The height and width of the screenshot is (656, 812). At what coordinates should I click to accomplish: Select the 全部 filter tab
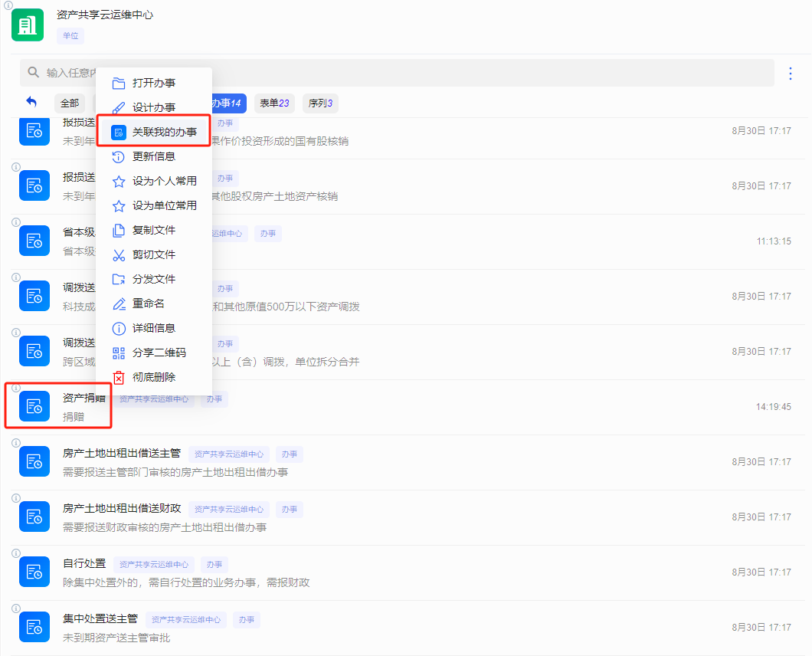point(70,103)
